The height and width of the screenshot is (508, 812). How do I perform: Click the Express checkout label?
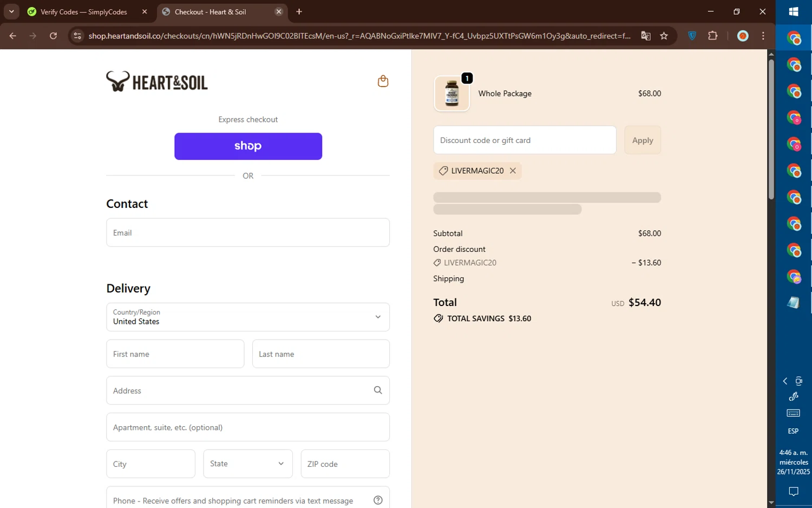[248, 120]
